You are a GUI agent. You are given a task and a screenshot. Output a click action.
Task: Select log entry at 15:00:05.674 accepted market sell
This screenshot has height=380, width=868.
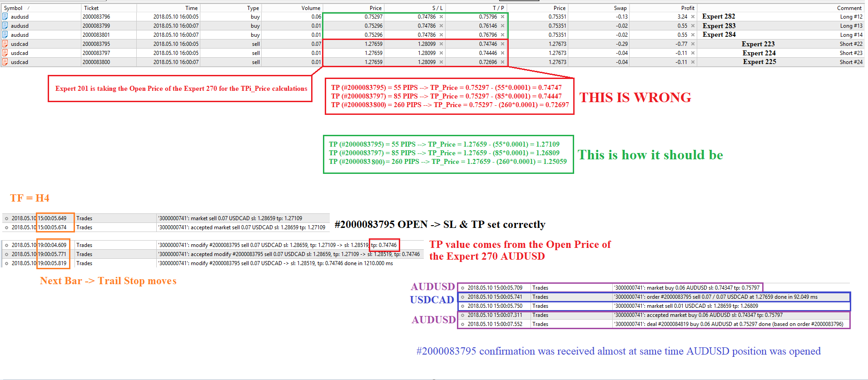click(x=166, y=227)
